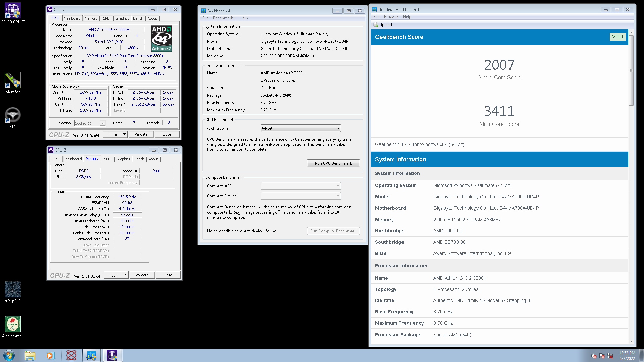Open the Benchmarks menu in Geekbench 4
Image resolution: width=644 pixels, height=362 pixels.
point(224,18)
